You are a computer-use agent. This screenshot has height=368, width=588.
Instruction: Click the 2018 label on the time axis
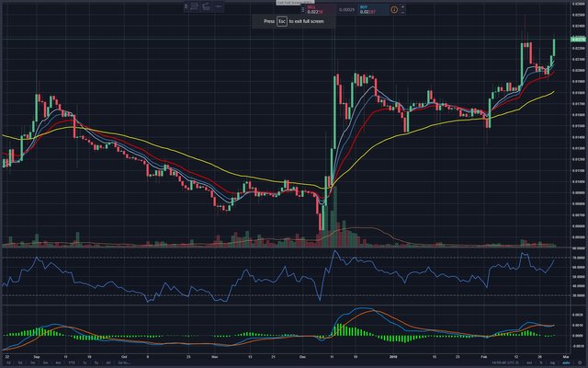[x=393, y=357]
